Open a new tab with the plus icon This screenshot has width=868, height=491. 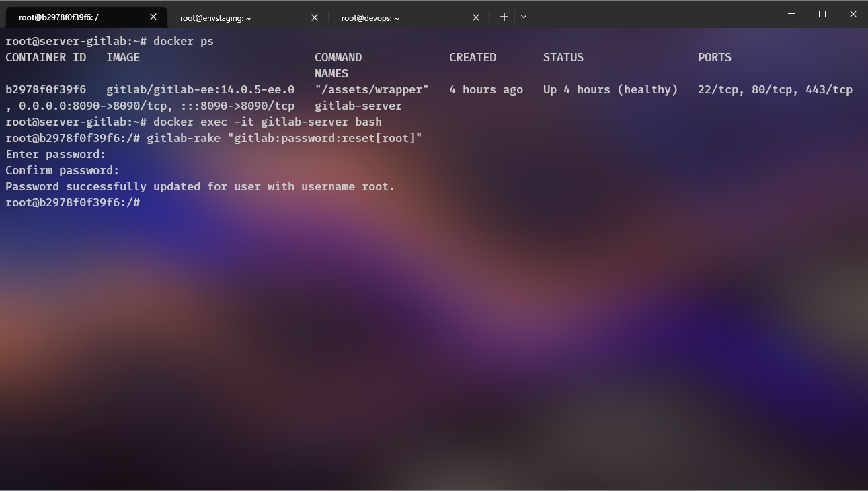[504, 17]
